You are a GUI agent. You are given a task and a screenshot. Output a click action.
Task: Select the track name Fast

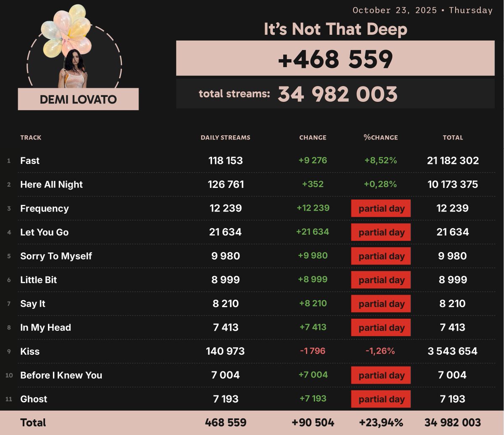pyautogui.click(x=30, y=161)
